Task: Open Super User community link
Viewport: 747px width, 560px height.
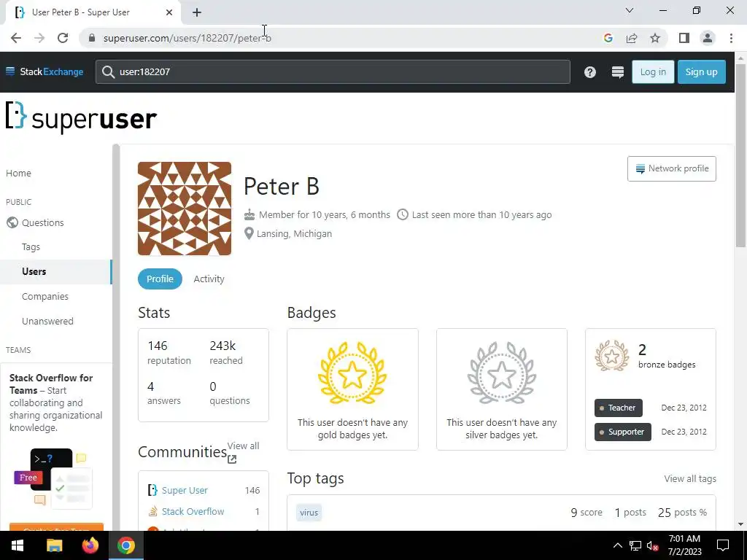Action: point(185,491)
